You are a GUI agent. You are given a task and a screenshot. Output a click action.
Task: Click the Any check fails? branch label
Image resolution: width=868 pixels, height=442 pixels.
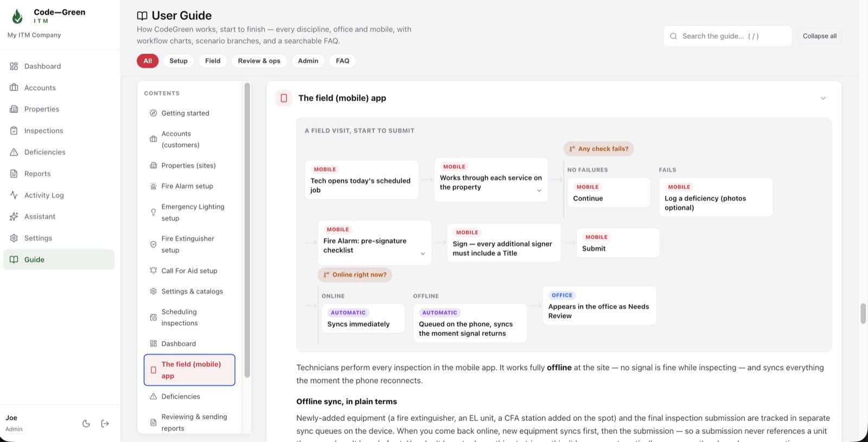[598, 149]
